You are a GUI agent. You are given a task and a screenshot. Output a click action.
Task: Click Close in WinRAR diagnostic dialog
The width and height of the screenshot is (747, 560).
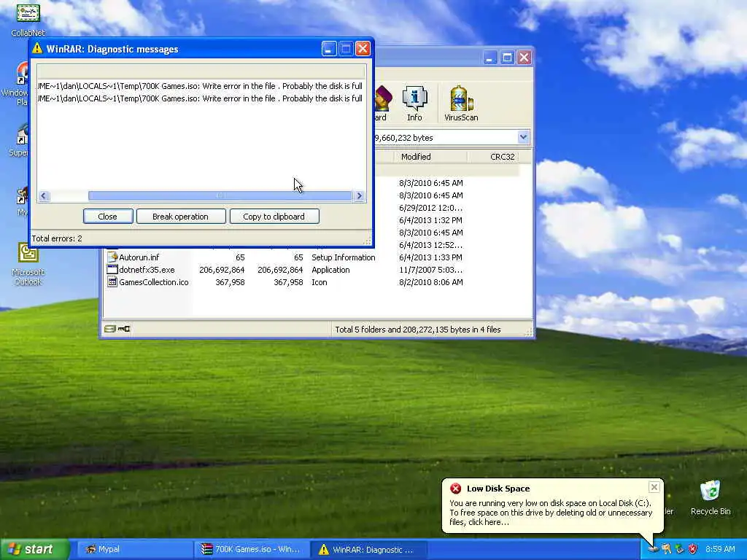(x=108, y=216)
